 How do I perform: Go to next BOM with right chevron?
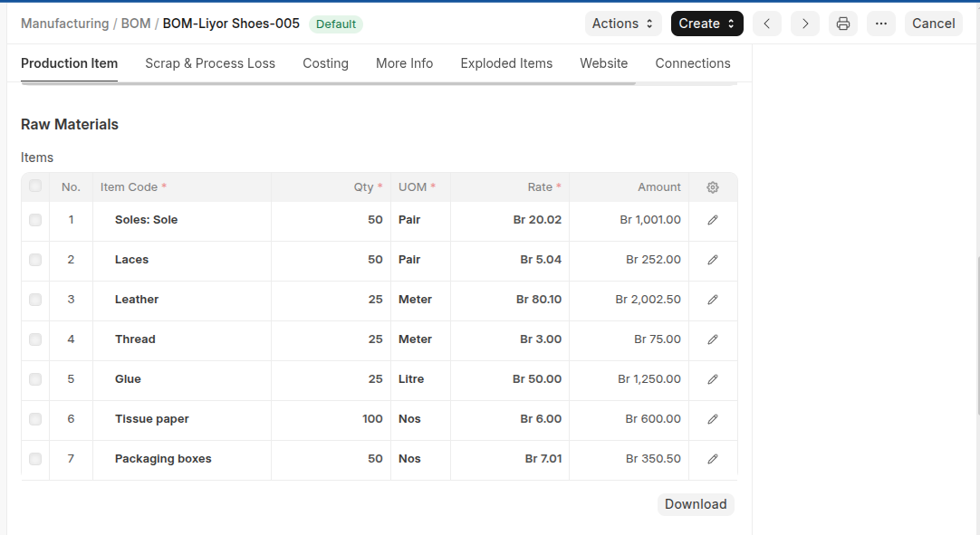pos(805,24)
